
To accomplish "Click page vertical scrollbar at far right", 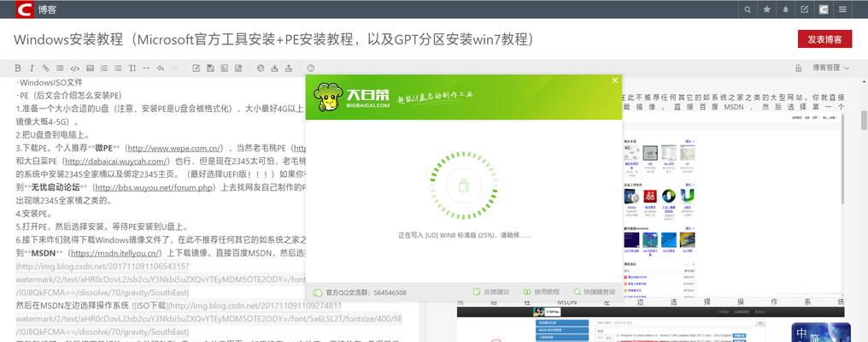I will click(x=864, y=121).
